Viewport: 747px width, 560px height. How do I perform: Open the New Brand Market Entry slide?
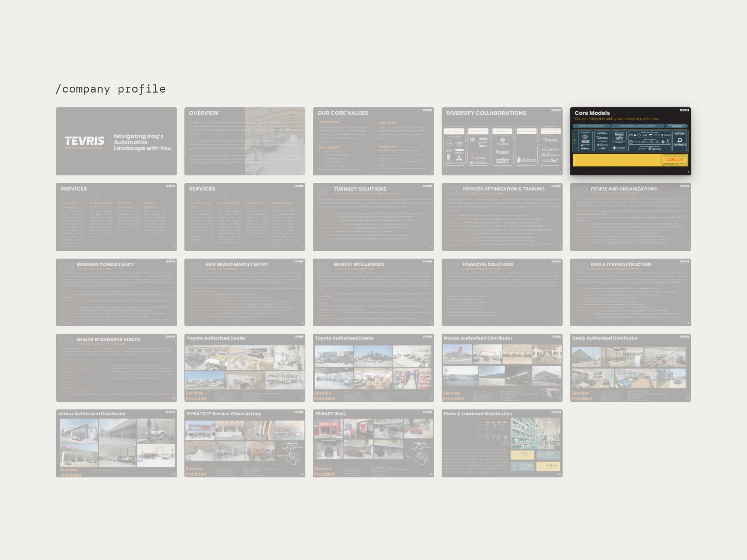(x=245, y=292)
